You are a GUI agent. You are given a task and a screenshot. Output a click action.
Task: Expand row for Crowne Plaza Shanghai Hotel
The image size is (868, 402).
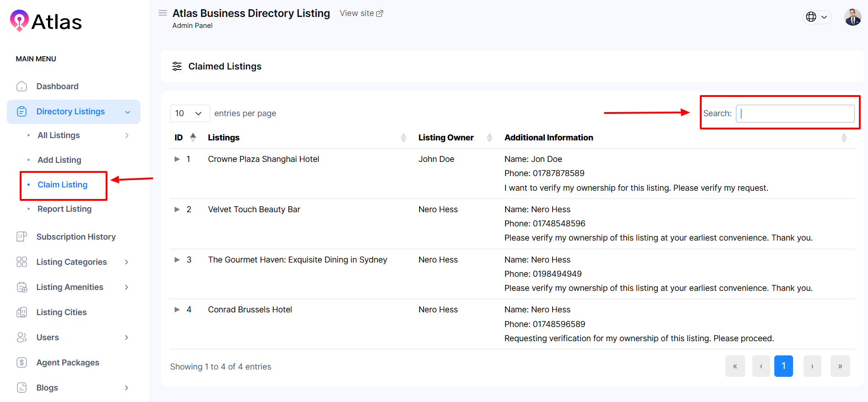pyautogui.click(x=177, y=159)
